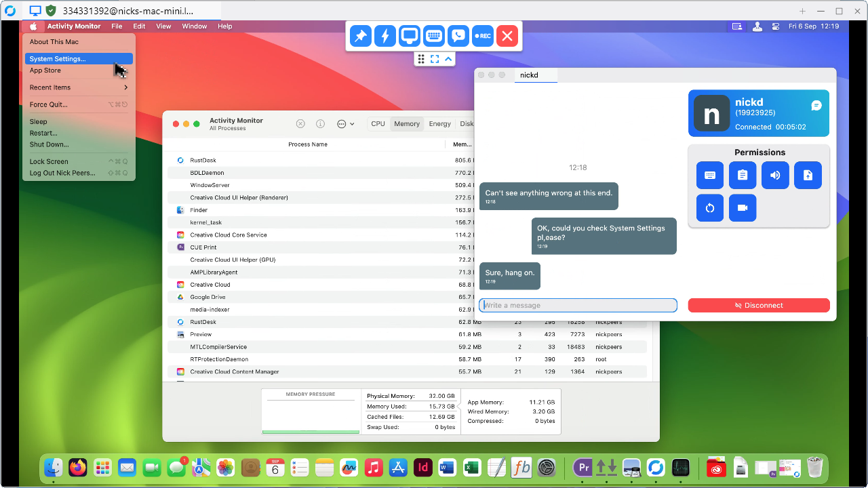Open keyboard settings in RustDesk toolbar
The height and width of the screenshot is (488, 868).
click(434, 36)
